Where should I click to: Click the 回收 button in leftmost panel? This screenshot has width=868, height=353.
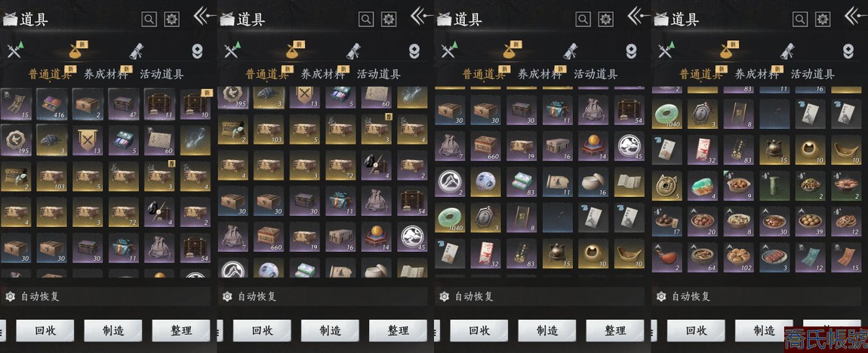point(45,331)
